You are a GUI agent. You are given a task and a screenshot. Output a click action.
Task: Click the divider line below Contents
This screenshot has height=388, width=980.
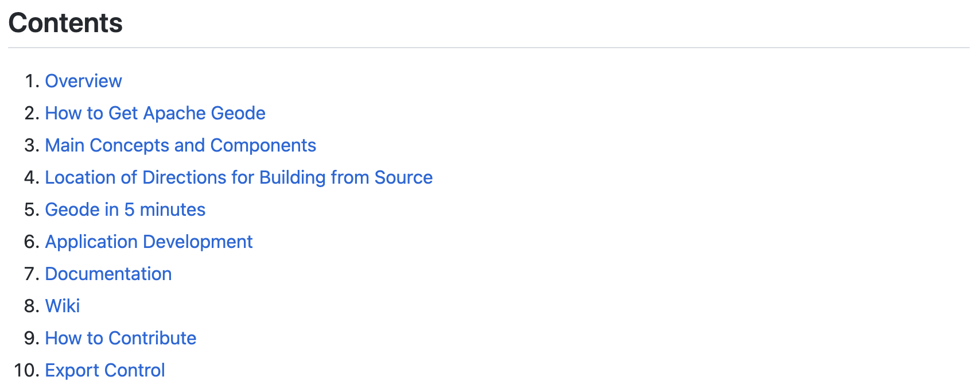click(x=489, y=48)
